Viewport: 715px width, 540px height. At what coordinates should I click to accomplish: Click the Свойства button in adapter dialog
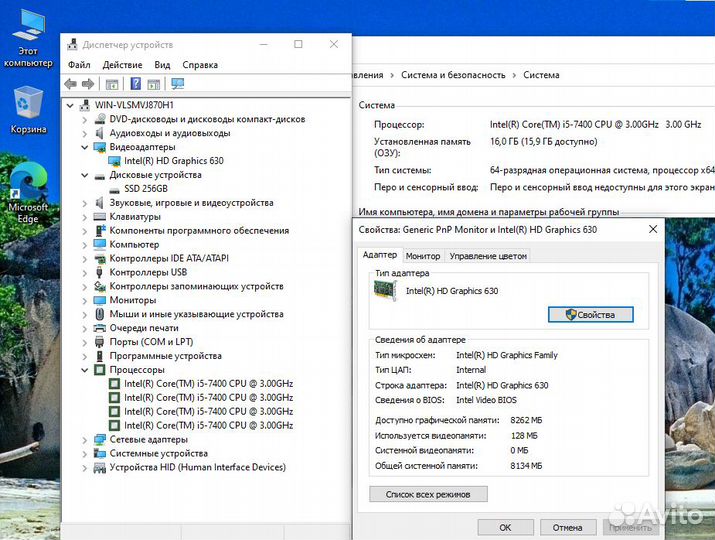(591, 315)
